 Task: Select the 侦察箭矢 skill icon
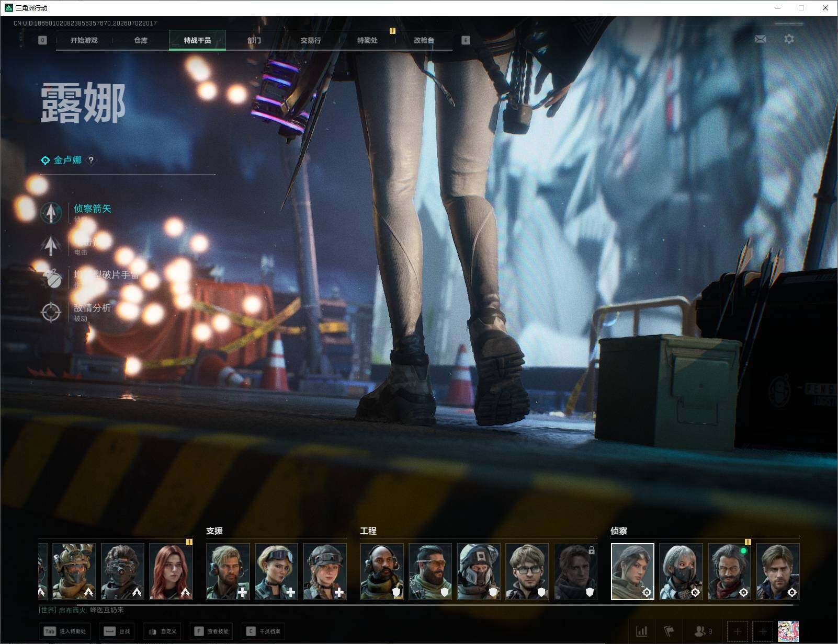(x=51, y=213)
